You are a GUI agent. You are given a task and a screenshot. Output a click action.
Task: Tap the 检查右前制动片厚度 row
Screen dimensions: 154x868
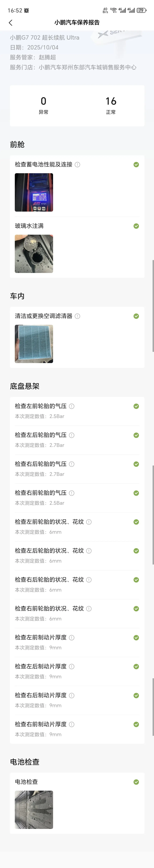pos(77,729)
